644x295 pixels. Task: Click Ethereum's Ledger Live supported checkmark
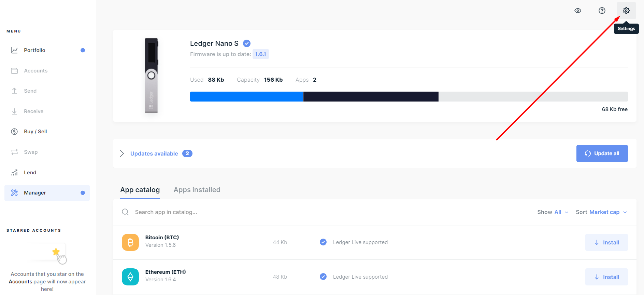tap(323, 277)
